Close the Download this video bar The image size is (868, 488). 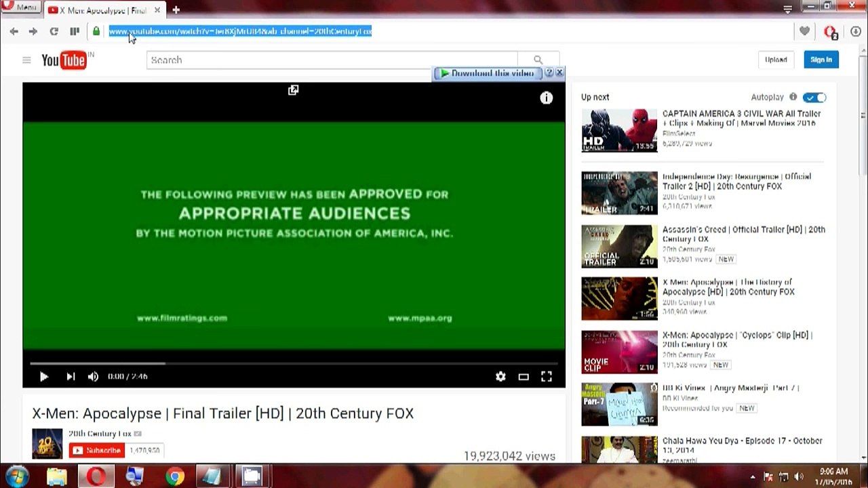559,73
